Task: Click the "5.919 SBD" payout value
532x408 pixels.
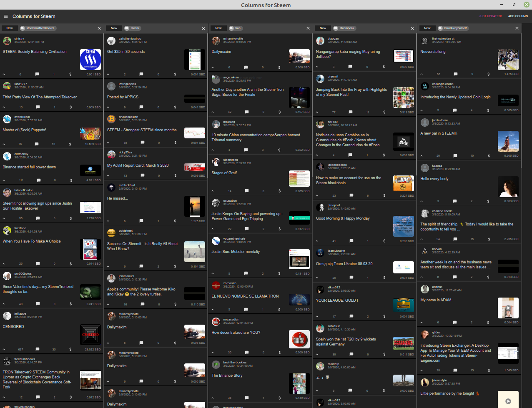Action: [x=407, y=113]
